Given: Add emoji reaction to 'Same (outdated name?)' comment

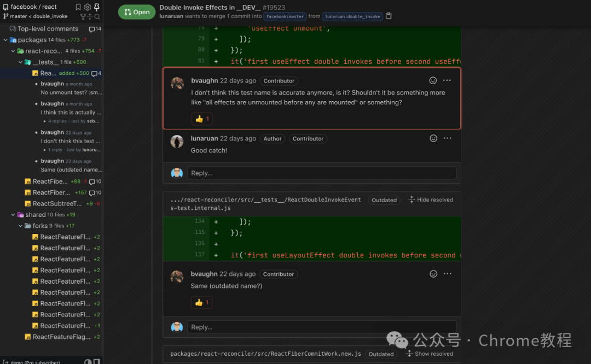Looking at the screenshot, I should (x=433, y=274).
